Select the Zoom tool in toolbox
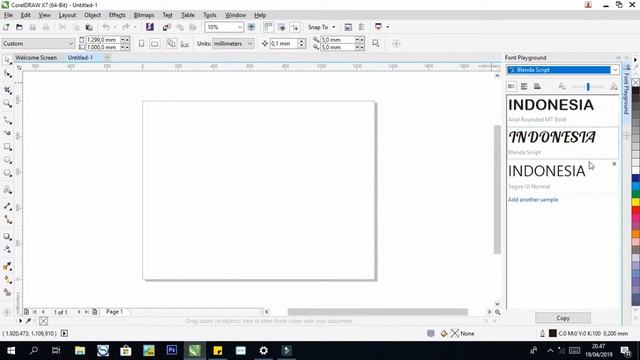This screenshot has height=360, width=640. coord(7,103)
